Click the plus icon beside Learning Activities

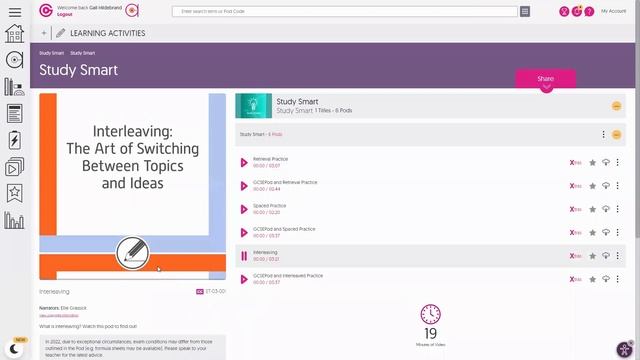coord(44,33)
